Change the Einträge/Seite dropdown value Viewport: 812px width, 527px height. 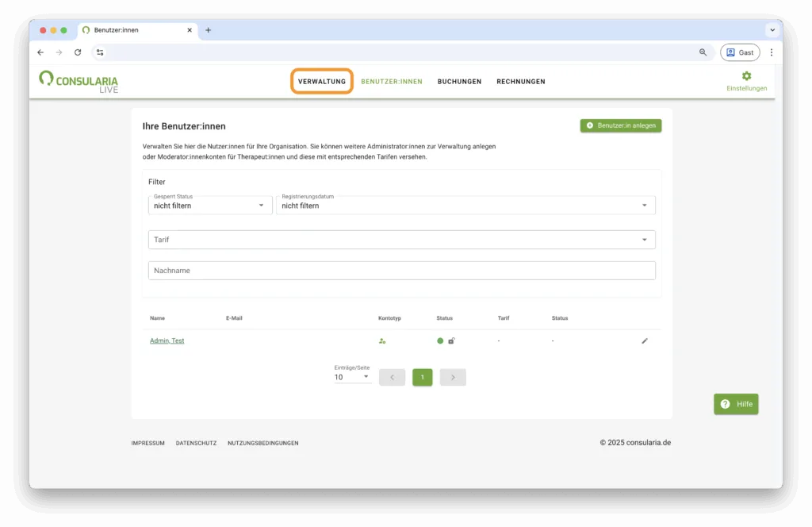click(352, 377)
